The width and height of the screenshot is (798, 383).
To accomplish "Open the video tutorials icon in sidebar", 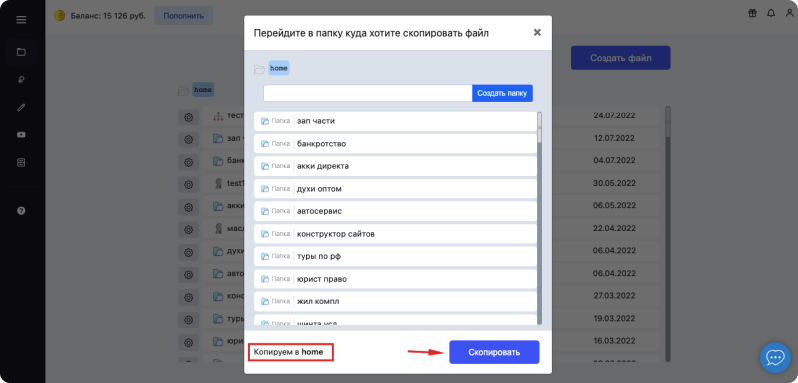I will [x=21, y=135].
